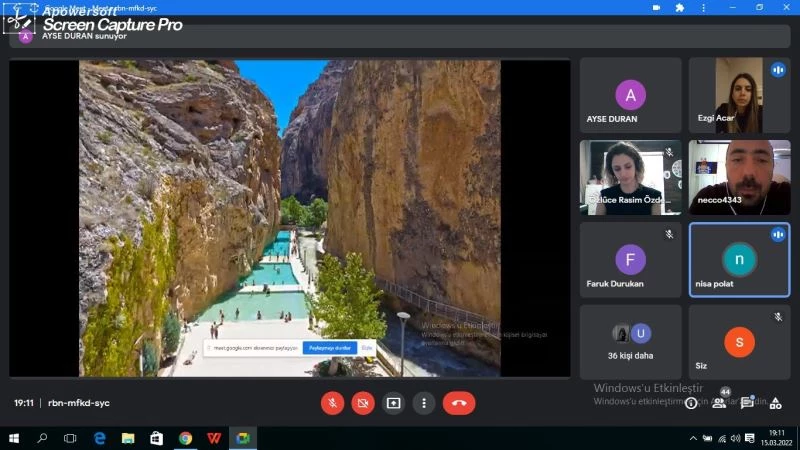
Task: Click the present screen button
Action: coord(394,403)
